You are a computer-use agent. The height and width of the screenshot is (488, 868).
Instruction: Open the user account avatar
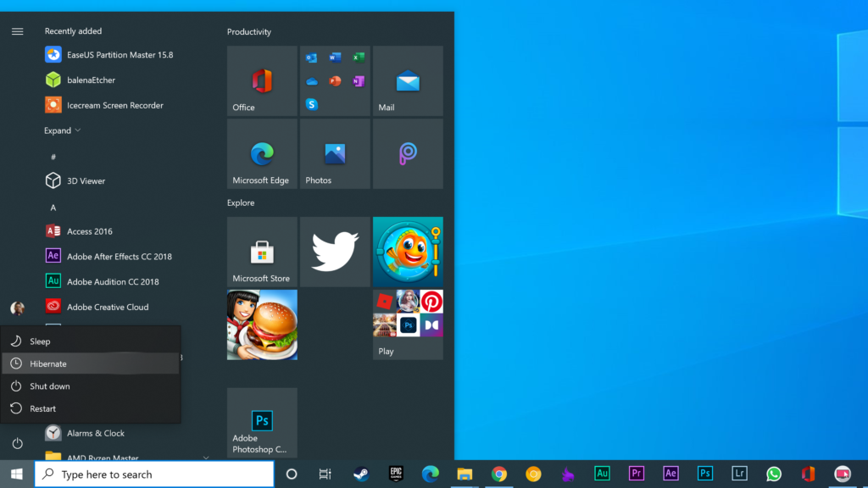click(17, 308)
